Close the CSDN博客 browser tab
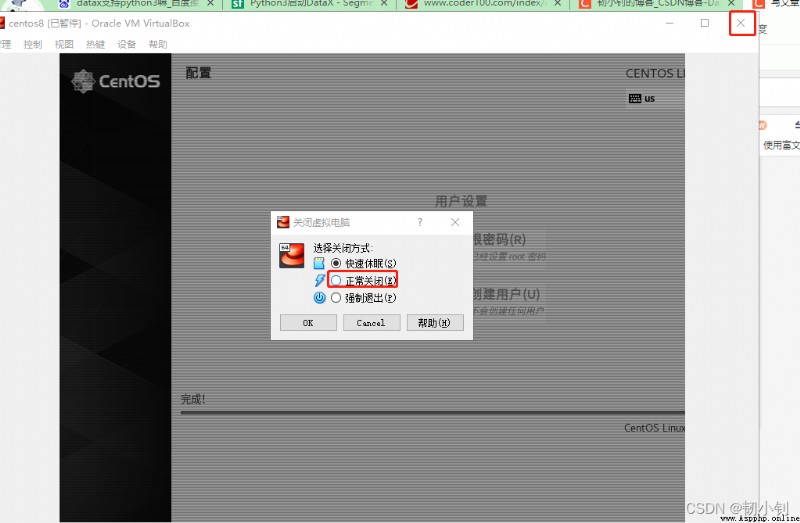The width and height of the screenshot is (800, 523). coord(731,4)
